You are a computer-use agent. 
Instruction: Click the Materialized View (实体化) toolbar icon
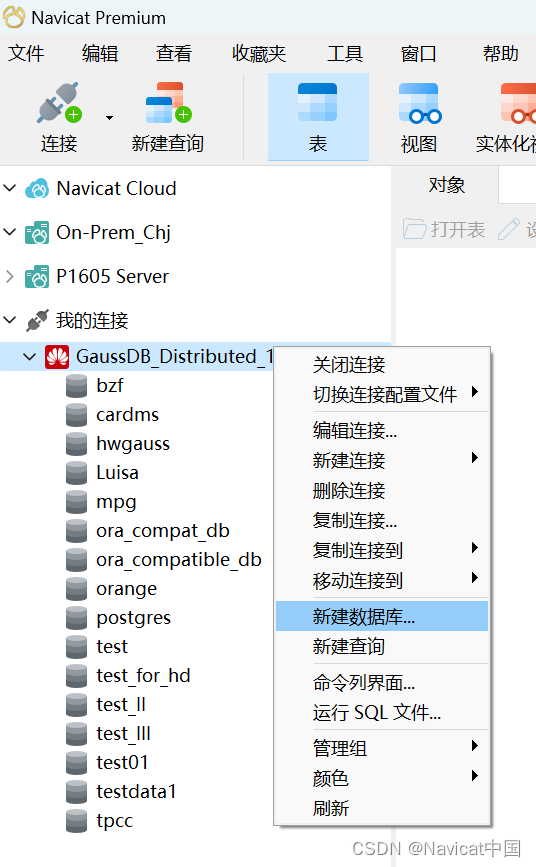(x=519, y=103)
